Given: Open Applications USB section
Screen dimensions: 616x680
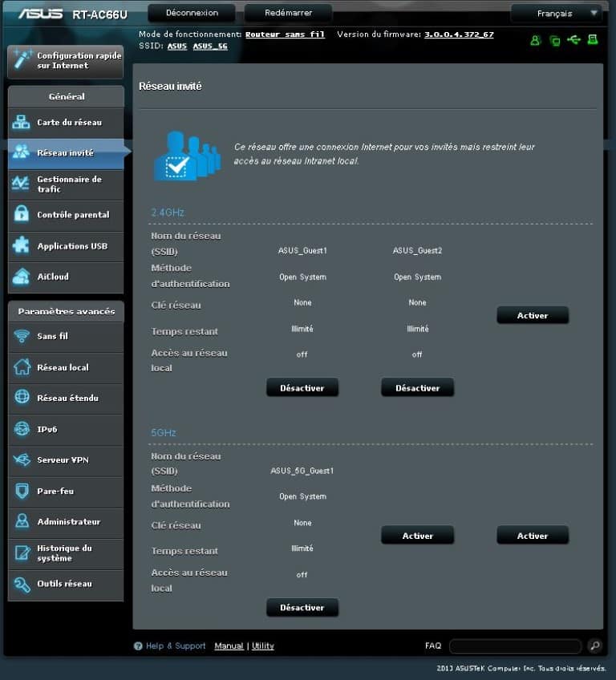Looking at the screenshot, I should pos(66,246).
